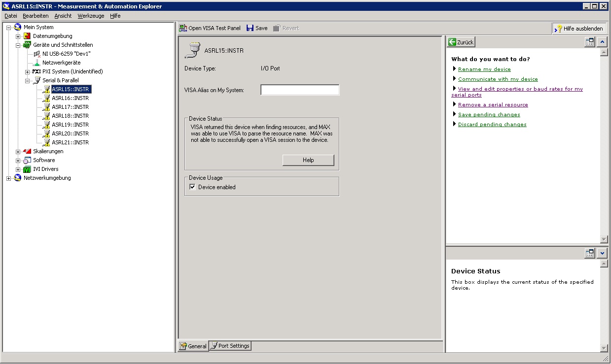Click the NI USB-6259 device icon

click(37, 54)
